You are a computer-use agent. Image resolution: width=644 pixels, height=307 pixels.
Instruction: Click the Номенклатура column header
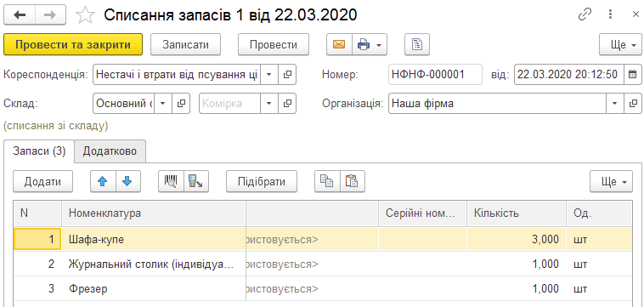(154, 213)
